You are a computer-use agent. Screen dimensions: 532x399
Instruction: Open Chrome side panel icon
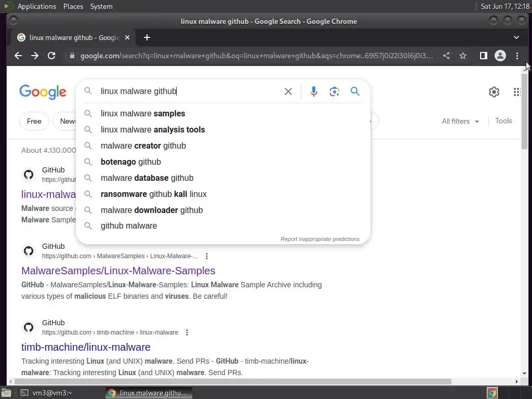(484, 56)
